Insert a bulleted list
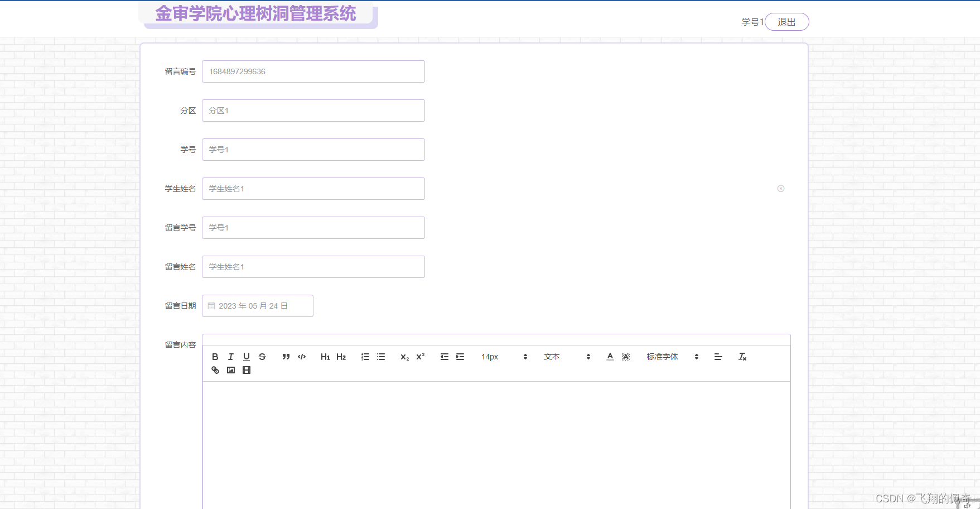Viewport: 980px width, 509px height. pyautogui.click(x=381, y=357)
